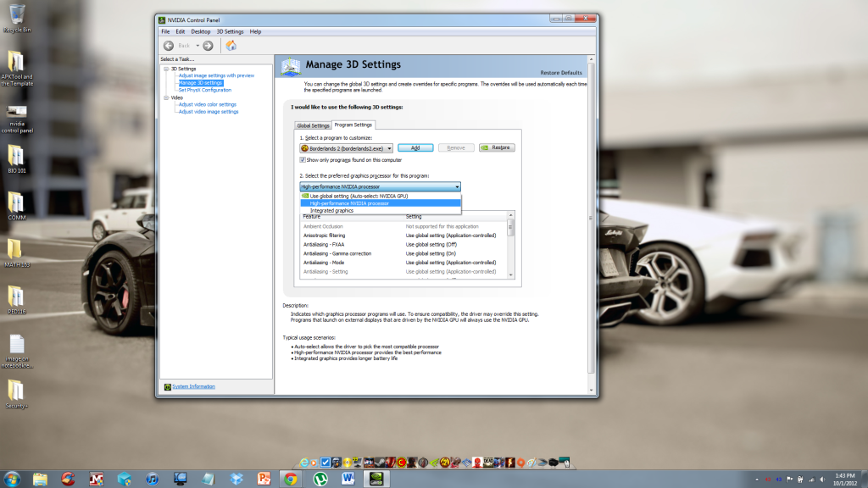Switch to the Global Settings tab
Image resolution: width=868 pixels, height=488 pixels.
313,125
